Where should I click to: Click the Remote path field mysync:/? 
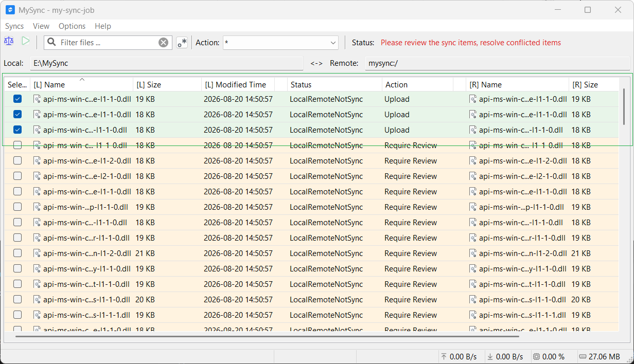pos(498,63)
